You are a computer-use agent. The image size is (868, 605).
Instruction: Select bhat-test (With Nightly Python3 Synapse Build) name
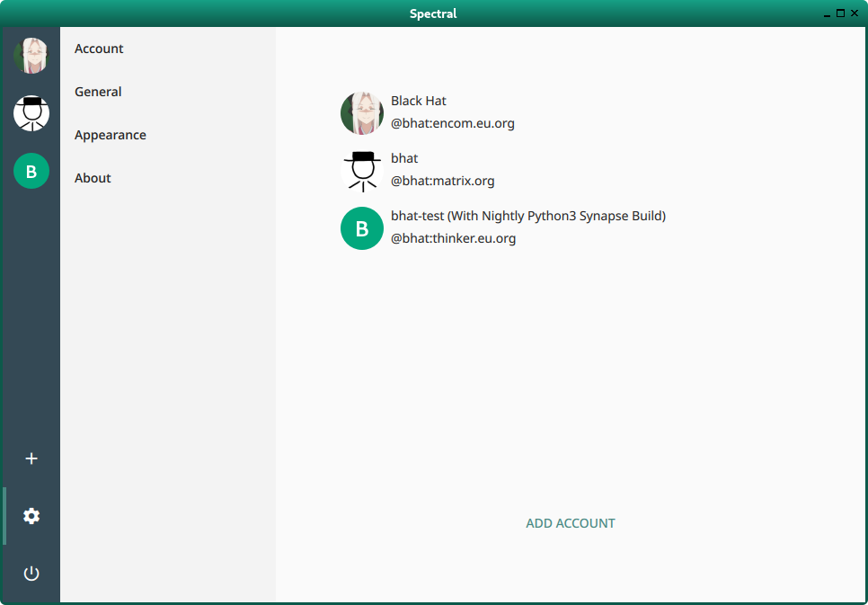point(527,216)
